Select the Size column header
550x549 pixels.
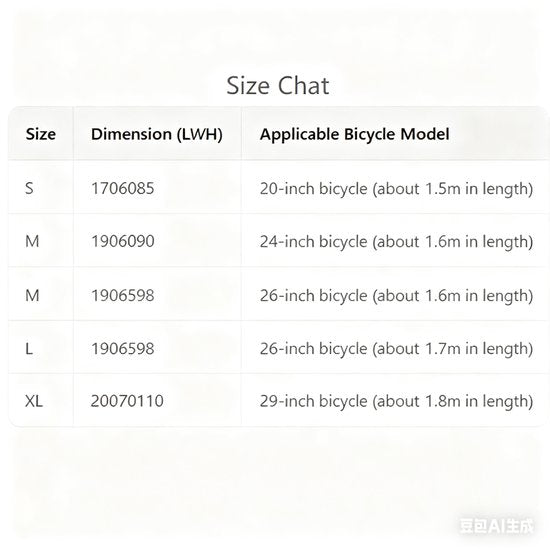(x=41, y=134)
